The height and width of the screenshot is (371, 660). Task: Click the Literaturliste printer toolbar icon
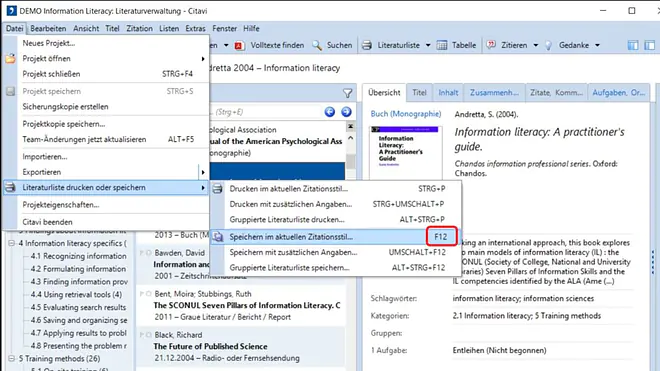pos(367,45)
